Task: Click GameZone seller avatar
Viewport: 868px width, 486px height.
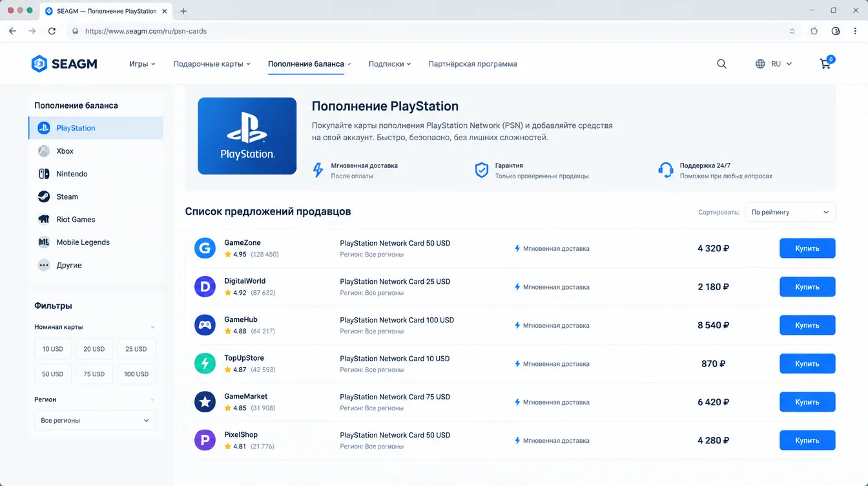Action: pyautogui.click(x=205, y=248)
